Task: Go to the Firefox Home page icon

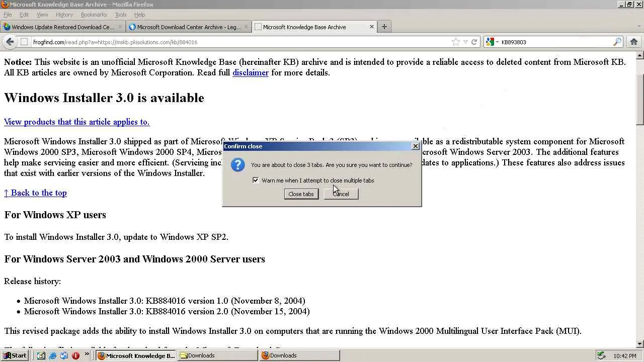Action: pos(634,42)
